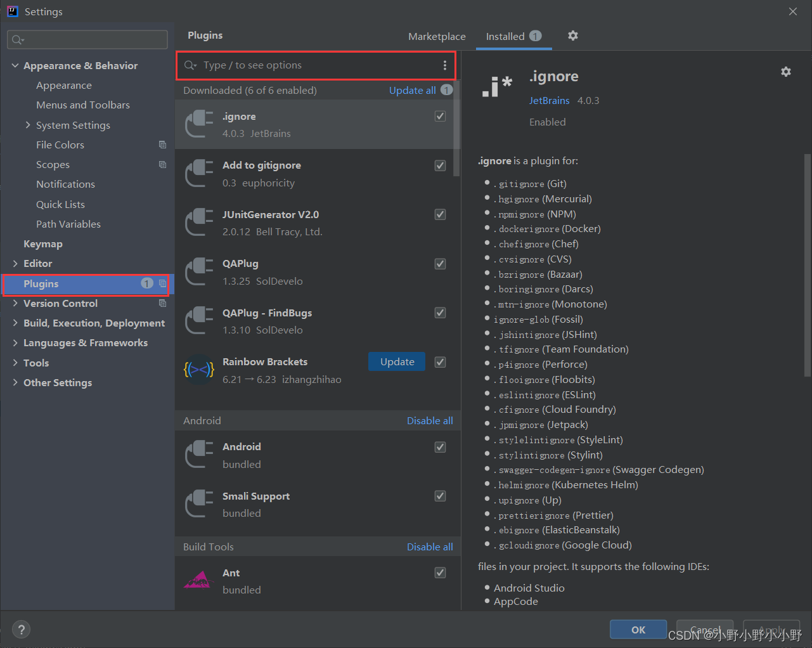
Task: Click the Android bundled plugin icon
Action: coord(199,455)
